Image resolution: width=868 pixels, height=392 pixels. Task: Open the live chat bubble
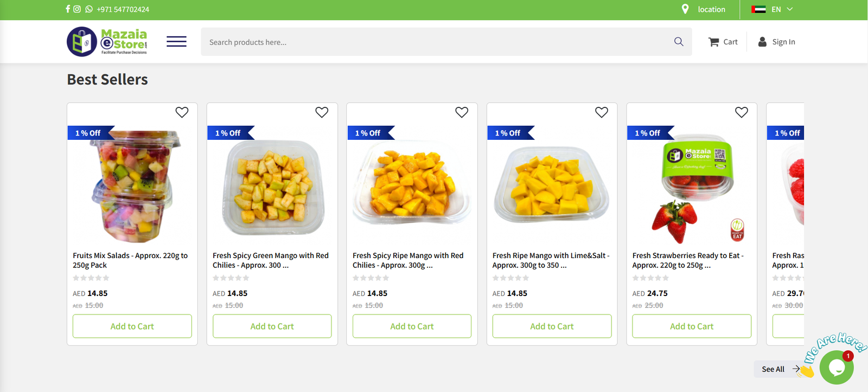click(836, 368)
